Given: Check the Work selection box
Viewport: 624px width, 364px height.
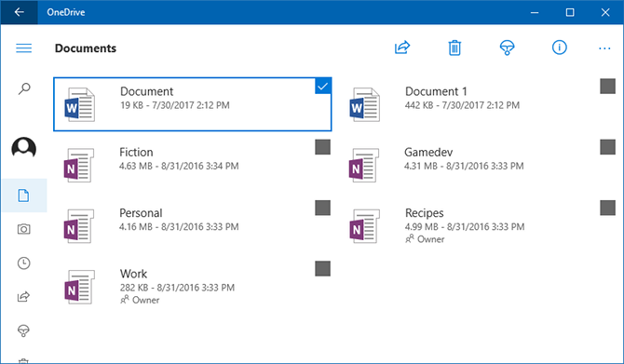Looking at the screenshot, I should point(323,268).
